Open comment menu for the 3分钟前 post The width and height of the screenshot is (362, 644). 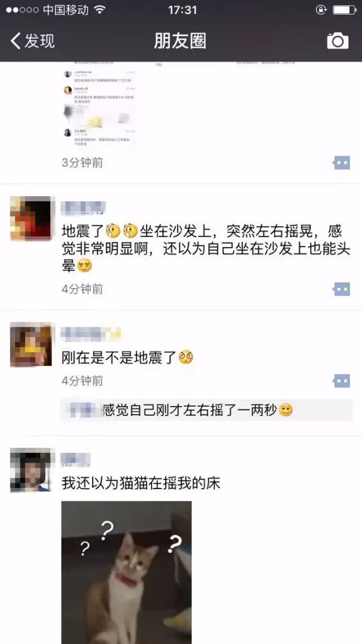(x=341, y=163)
